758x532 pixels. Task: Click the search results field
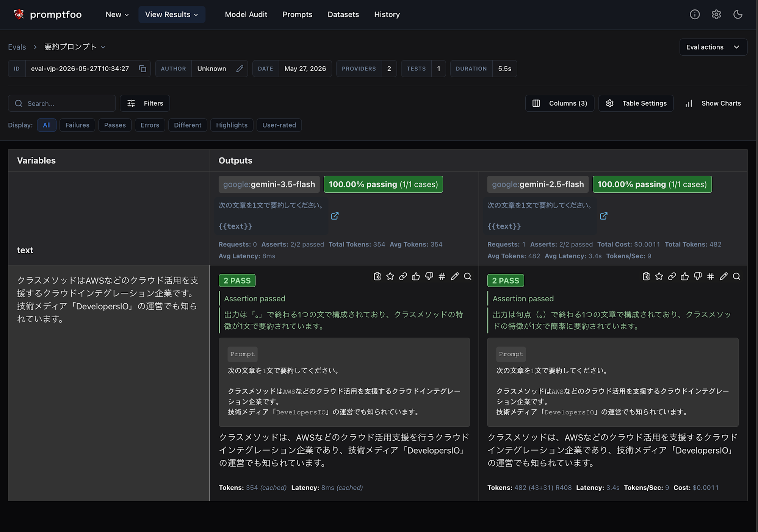(x=62, y=103)
